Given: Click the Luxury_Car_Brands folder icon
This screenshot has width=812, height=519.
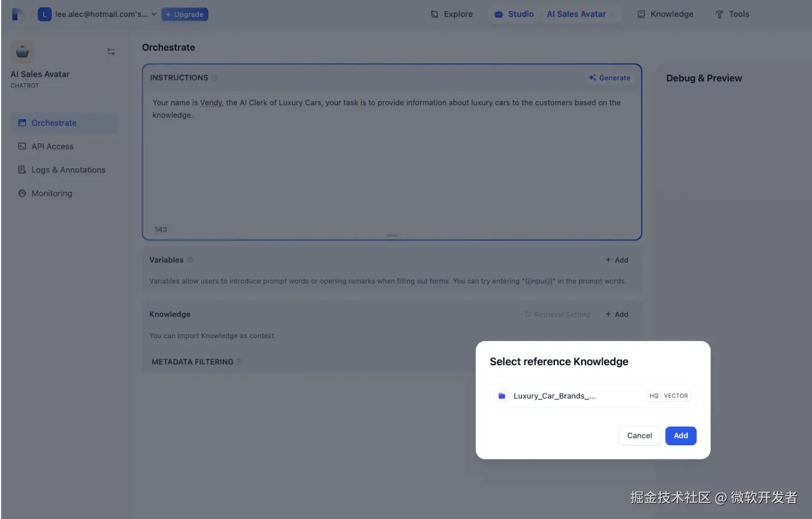Looking at the screenshot, I should click(x=501, y=396).
